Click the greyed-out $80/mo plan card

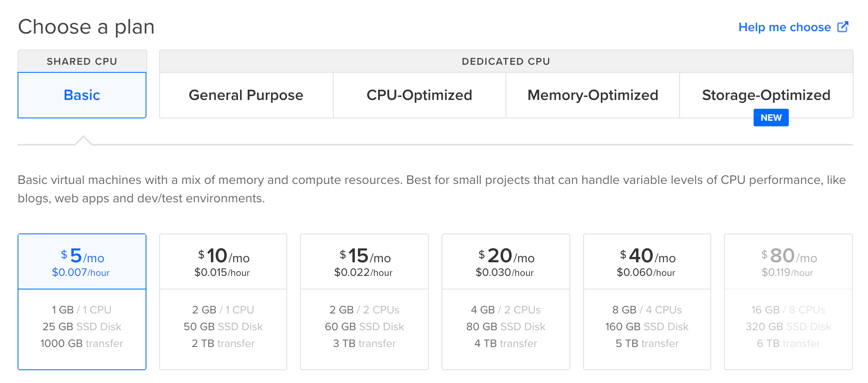[788, 302]
